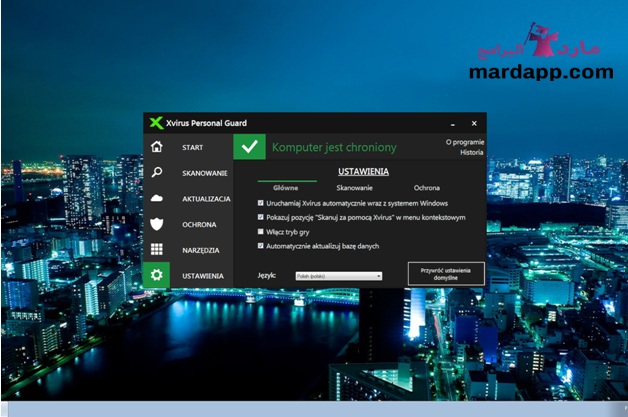Minimize the Xvirus Personal Guard window

pyautogui.click(x=453, y=124)
